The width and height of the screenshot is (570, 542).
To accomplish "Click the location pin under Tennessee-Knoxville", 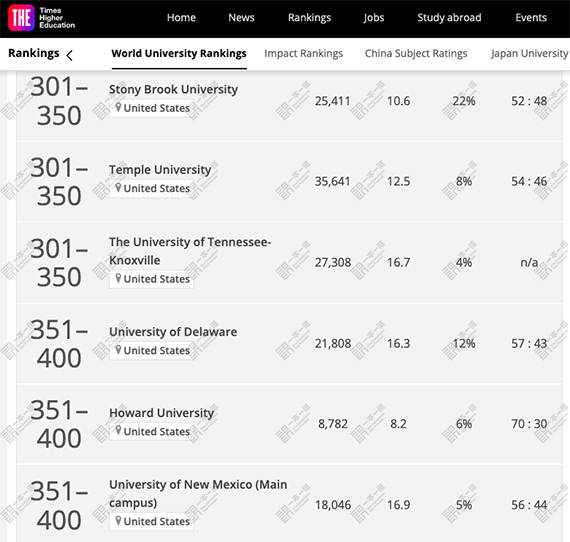I will tap(118, 278).
